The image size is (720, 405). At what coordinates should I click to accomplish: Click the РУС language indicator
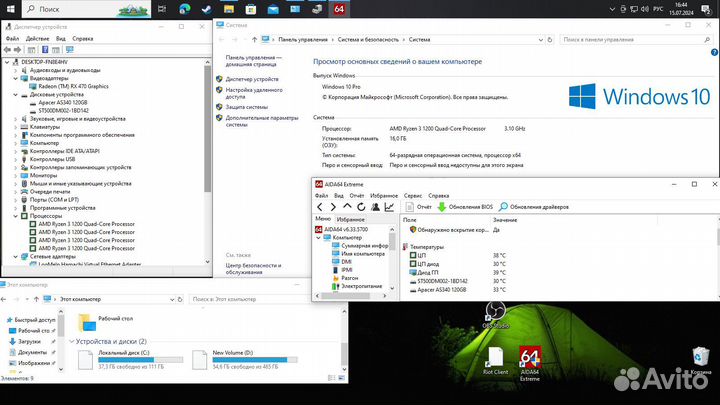click(658, 9)
